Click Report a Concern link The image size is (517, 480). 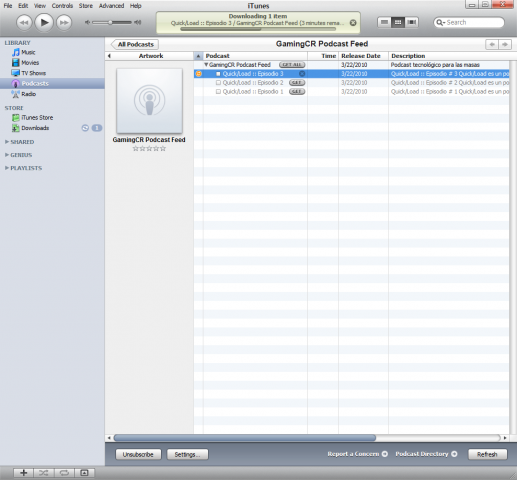click(357, 454)
